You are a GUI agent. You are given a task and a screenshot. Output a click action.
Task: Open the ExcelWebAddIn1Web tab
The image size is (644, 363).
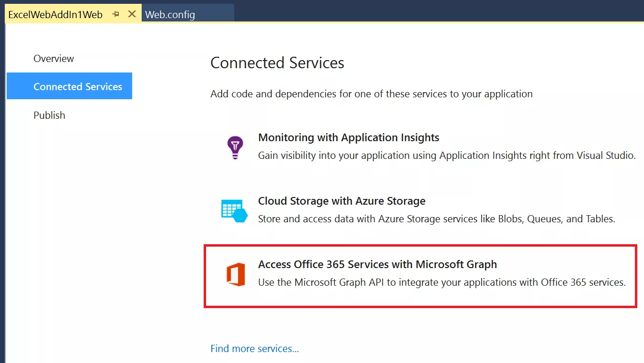[x=55, y=14]
